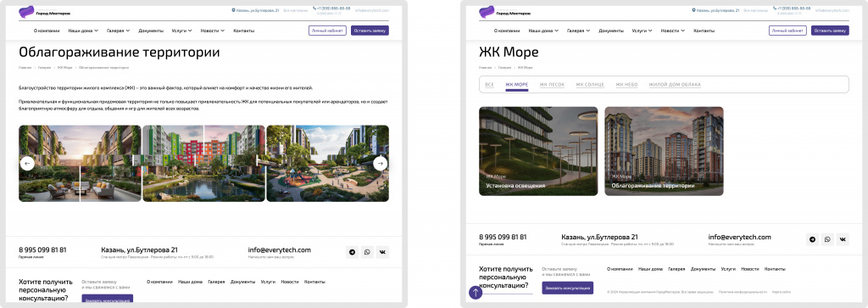Click carousel photo with the pond
This screenshot has width=868, height=308.
click(x=203, y=164)
